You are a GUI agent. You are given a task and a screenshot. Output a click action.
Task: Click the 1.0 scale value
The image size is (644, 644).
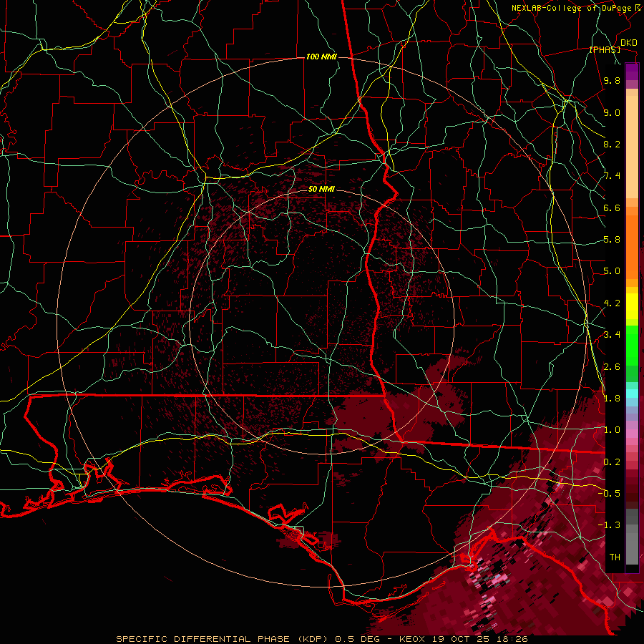[612, 430]
